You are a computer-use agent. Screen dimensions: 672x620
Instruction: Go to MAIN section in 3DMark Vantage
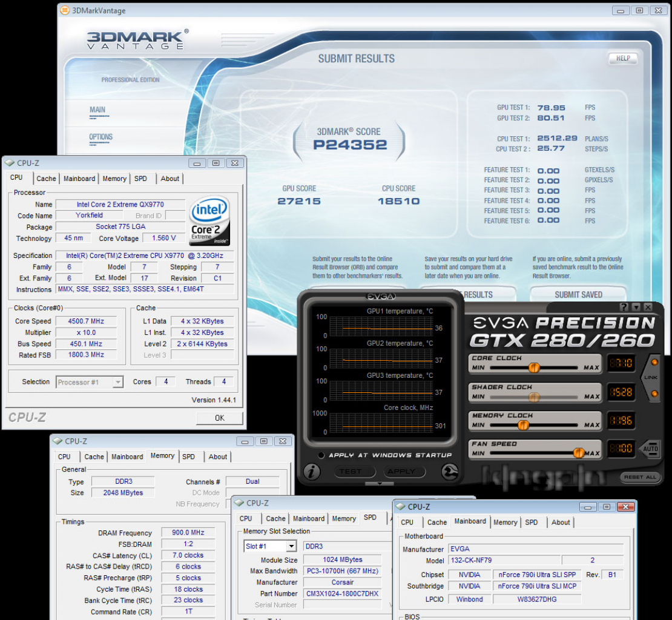tap(97, 110)
